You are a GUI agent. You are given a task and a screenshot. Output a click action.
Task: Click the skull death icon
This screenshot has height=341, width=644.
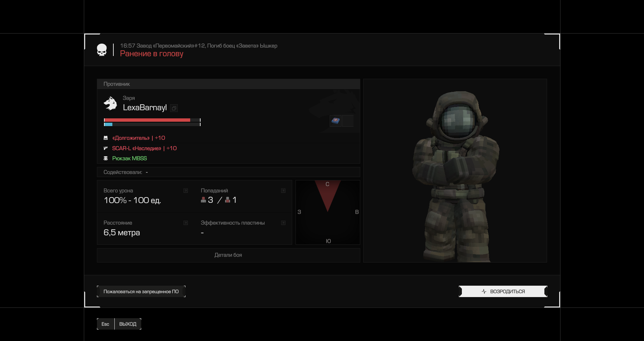[x=102, y=50]
